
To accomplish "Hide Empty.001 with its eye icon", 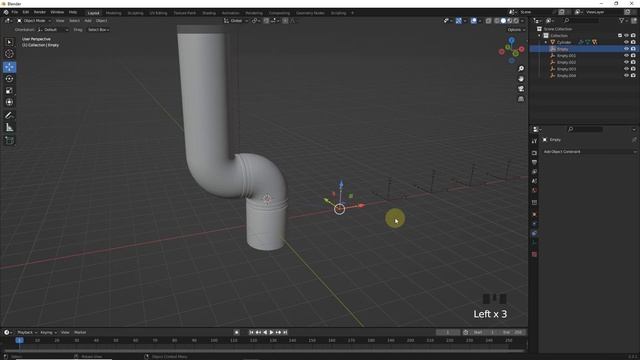I will pos(626,56).
